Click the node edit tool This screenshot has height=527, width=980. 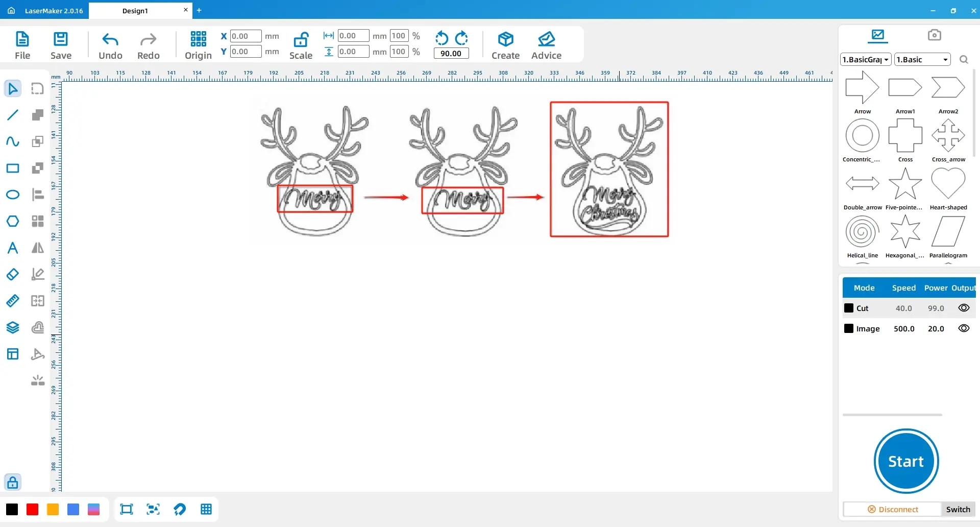(x=38, y=88)
